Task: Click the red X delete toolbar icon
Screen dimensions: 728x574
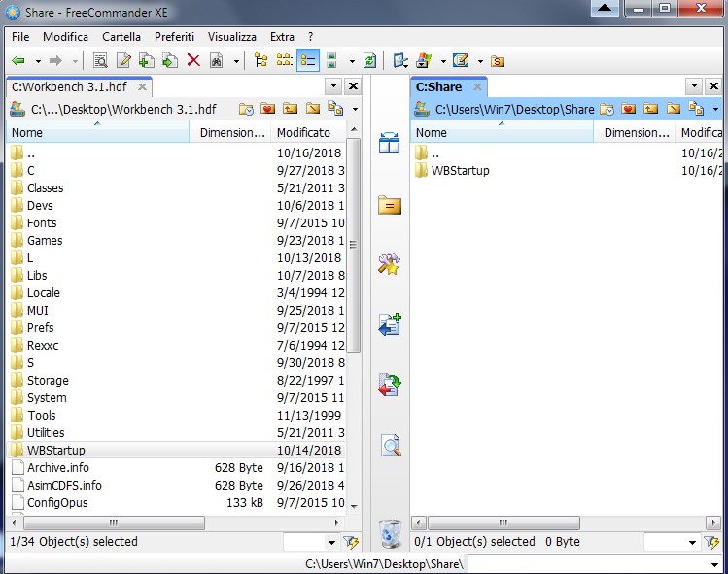Action: [x=192, y=61]
